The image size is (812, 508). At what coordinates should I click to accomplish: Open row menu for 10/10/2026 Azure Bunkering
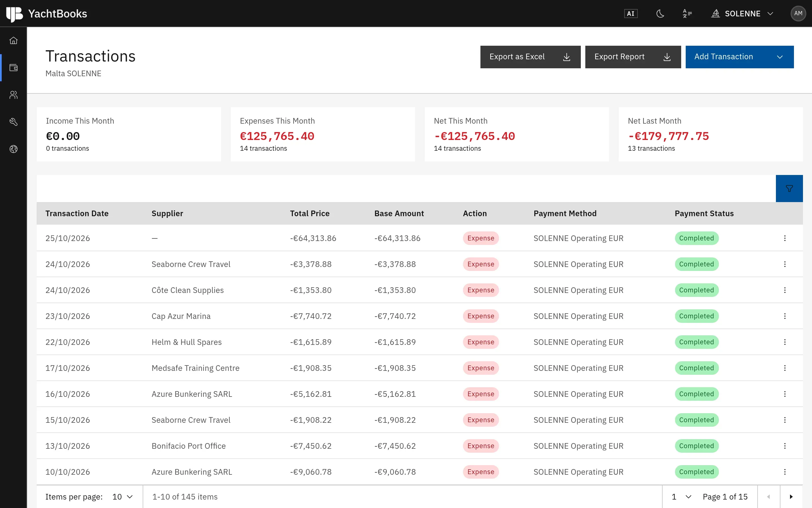(784, 472)
